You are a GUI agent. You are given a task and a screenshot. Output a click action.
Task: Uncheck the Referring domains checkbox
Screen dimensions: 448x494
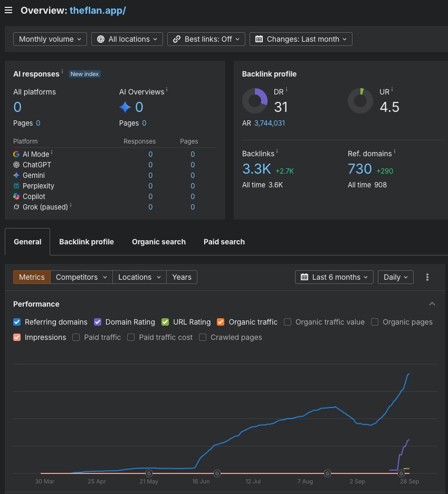(17, 322)
